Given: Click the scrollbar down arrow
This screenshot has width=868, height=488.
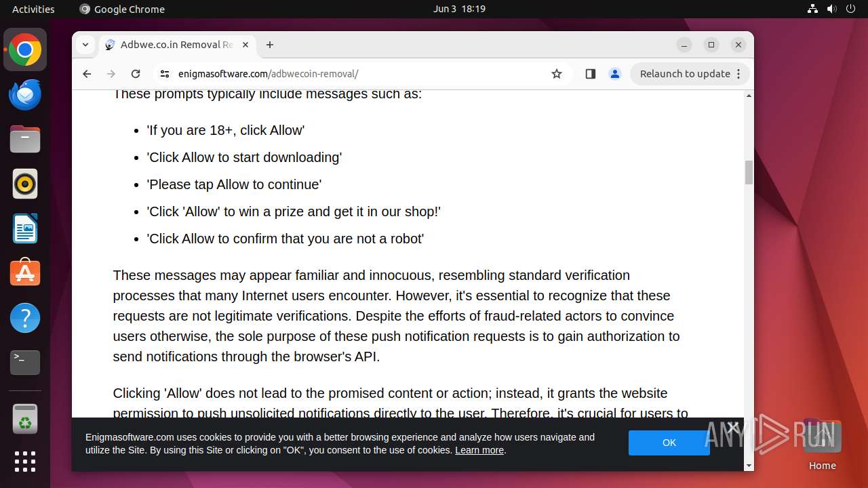Looking at the screenshot, I should pos(749,466).
